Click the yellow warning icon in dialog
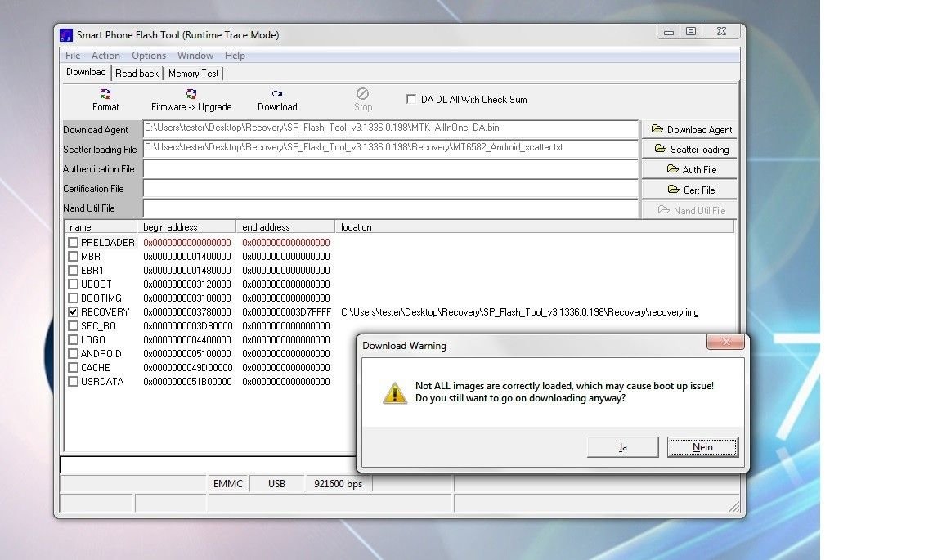The image size is (942, 560). click(x=395, y=393)
